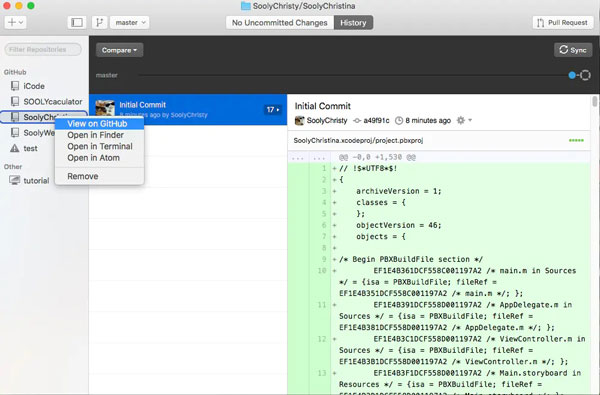The width and height of the screenshot is (600, 395).
Task: Open the plus add-repository menu
Action: (15, 23)
